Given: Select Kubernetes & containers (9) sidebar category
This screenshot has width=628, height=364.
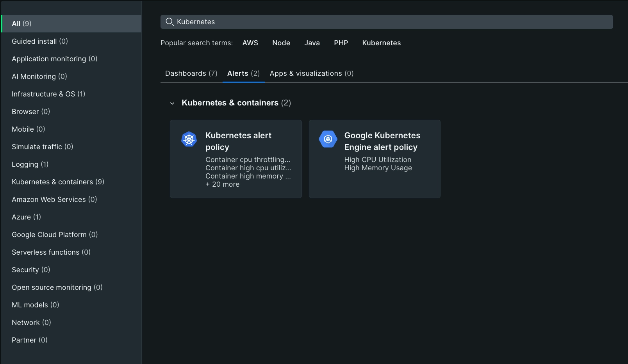Looking at the screenshot, I should 71,182.
